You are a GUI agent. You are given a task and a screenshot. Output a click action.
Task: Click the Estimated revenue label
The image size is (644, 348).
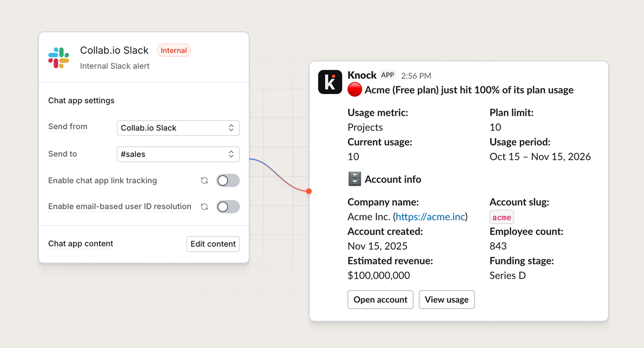point(390,261)
